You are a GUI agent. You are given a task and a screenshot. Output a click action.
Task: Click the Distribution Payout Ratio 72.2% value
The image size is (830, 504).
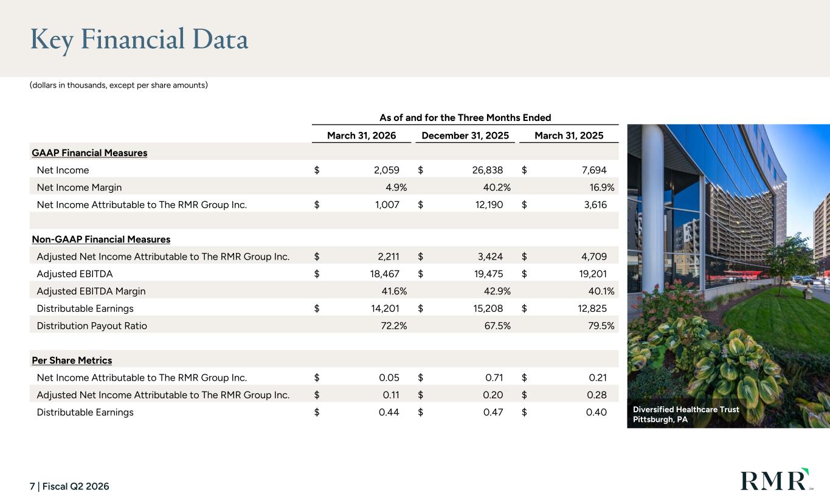tap(393, 326)
